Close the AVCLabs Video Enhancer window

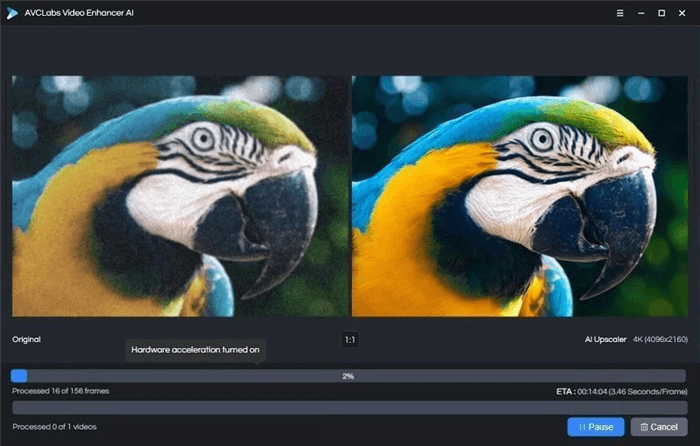(685, 13)
